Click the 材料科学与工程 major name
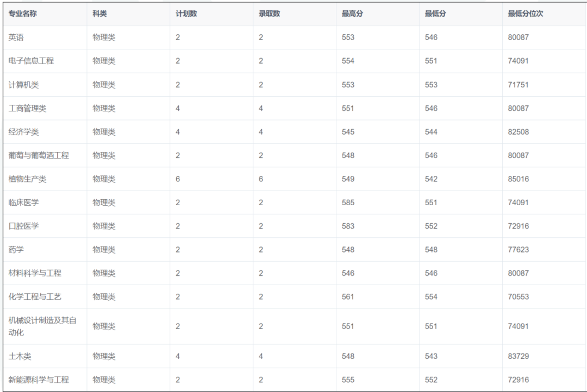587x392 pixels. [x=35, y=273]
